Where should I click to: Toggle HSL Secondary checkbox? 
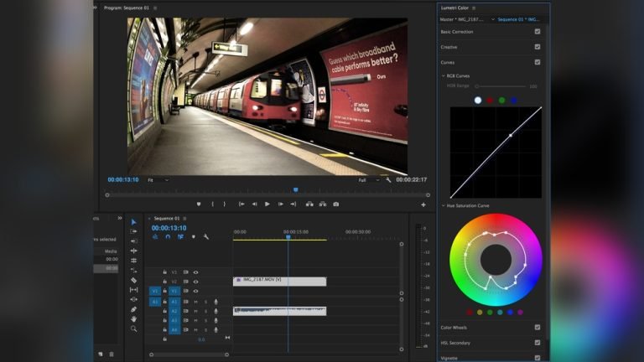point(538,343)
